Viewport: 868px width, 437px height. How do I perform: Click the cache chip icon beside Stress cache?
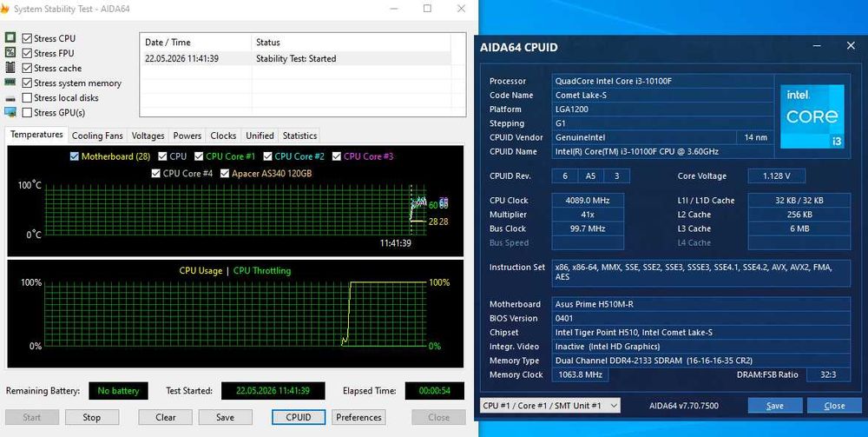coord(10,68)
